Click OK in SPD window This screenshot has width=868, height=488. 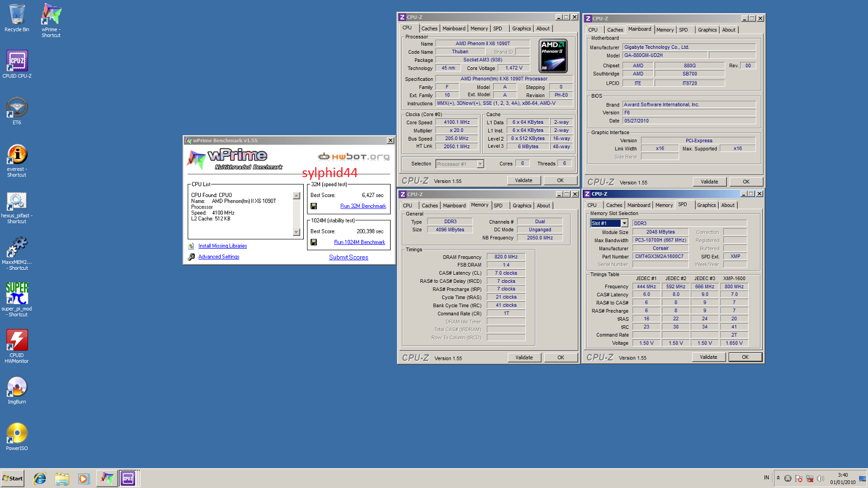click(x=745, y=357)
